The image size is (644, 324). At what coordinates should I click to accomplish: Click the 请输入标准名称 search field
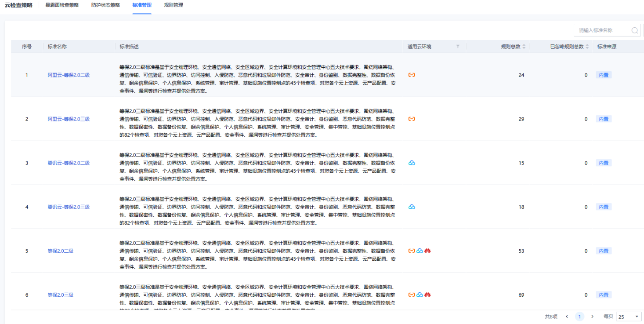coord(602,30)
